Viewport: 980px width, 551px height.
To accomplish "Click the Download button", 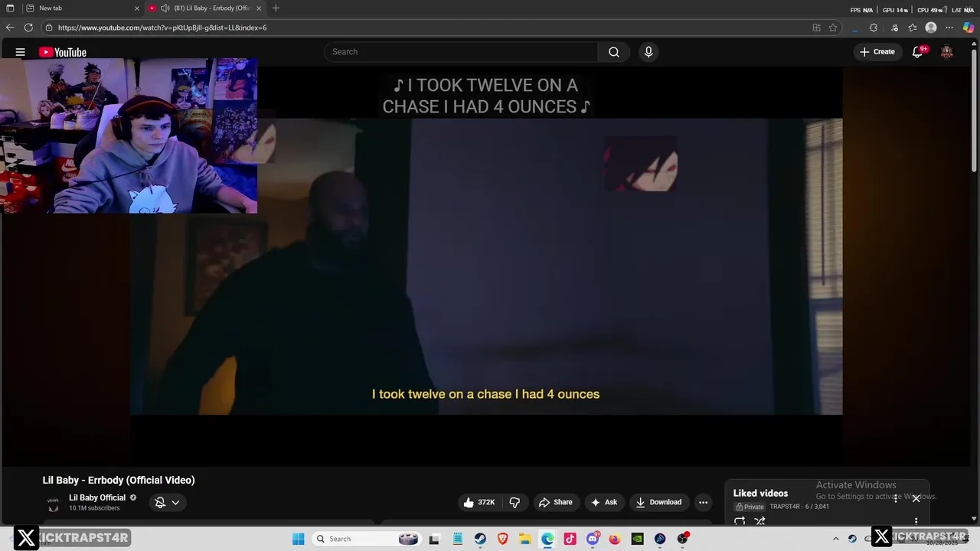I will [658, 502].
